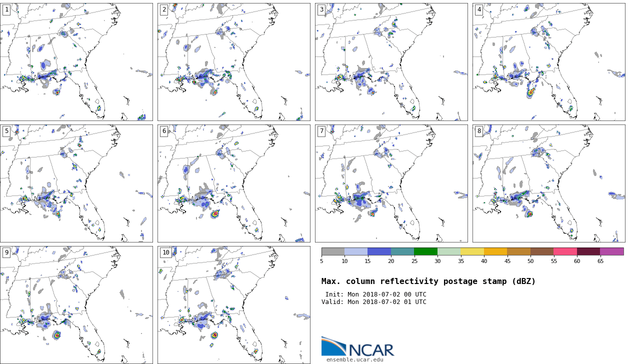Image resolution: width=630 pixels, height=364 pixels.
Task: Open member 6 postage stamp map
Action: pos(233,183)
